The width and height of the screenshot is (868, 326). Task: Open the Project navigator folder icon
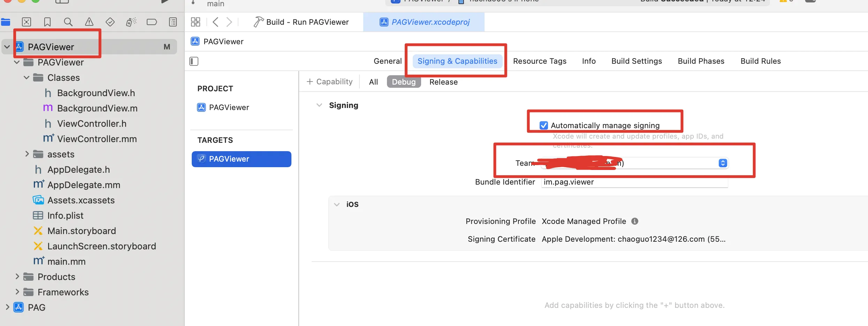coord(6,22)
